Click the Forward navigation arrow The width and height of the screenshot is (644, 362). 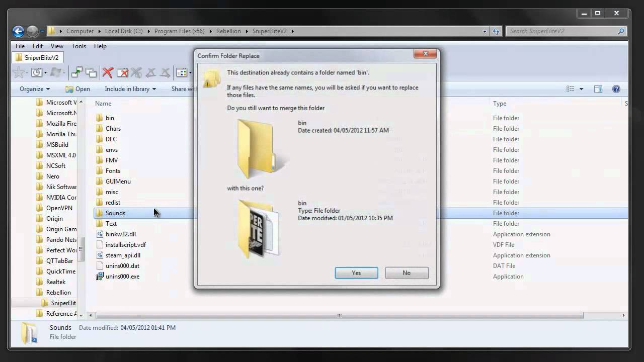point(32,31)
